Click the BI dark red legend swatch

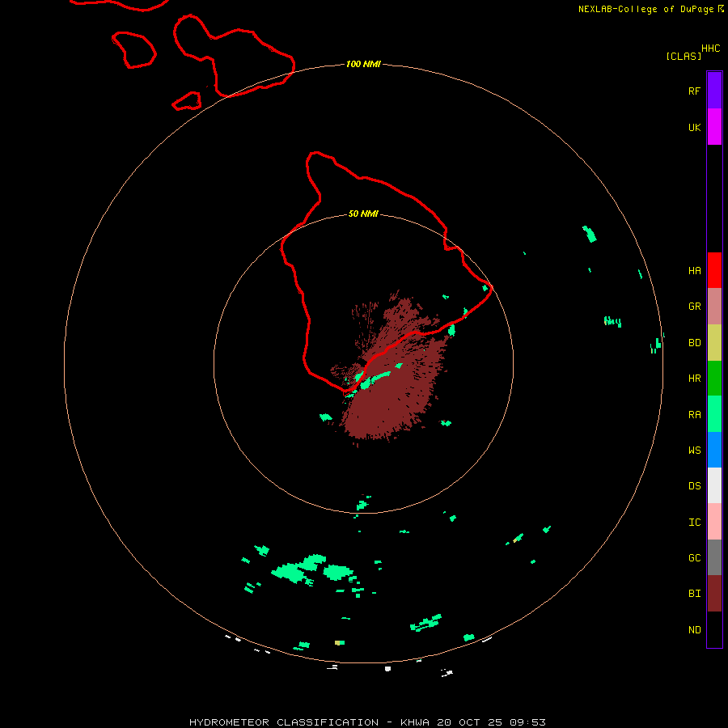point(714,594)
